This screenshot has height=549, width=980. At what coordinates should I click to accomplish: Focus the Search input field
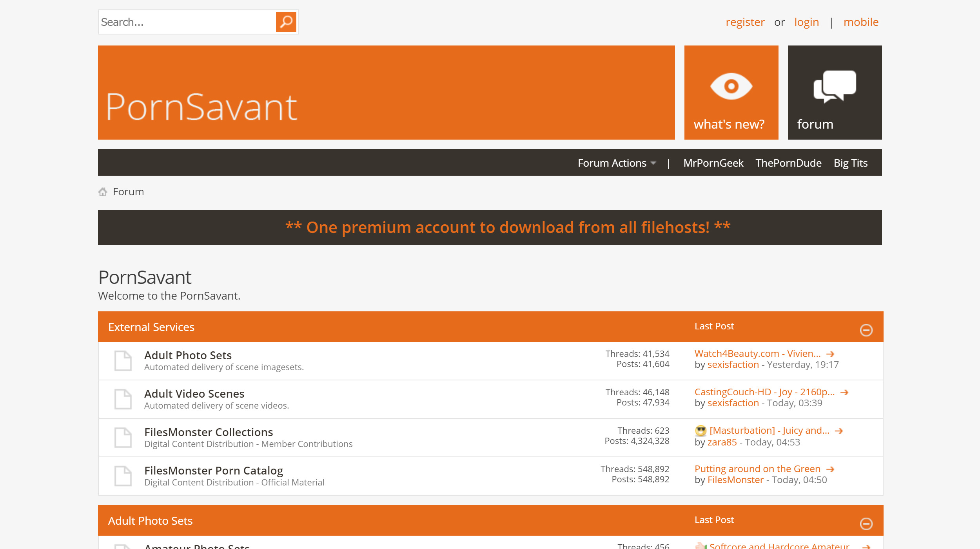coord(187,22)
